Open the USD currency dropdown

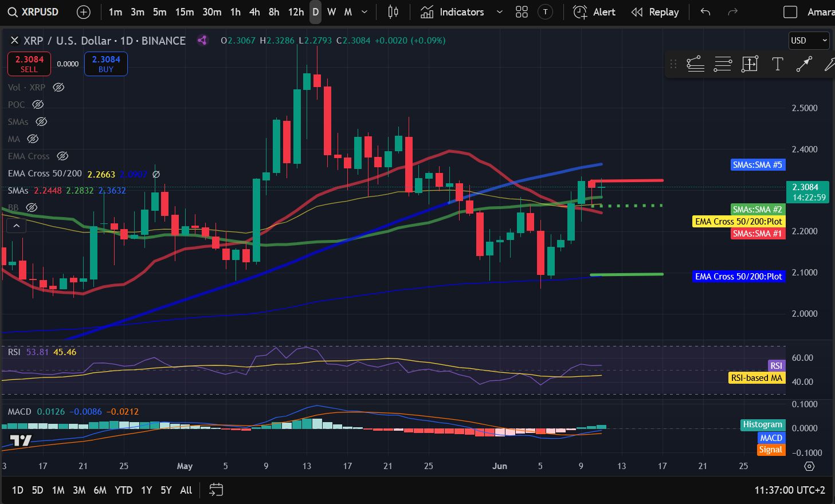coord(809,40)
